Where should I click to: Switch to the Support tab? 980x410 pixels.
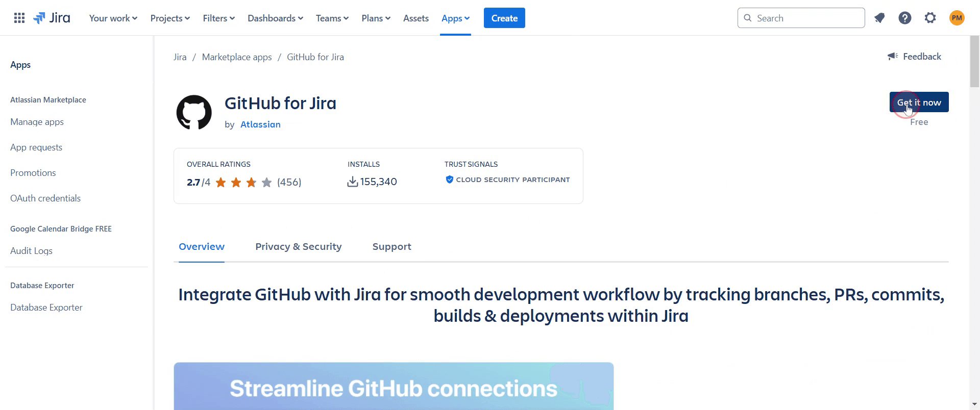click(x=392, y=247)
